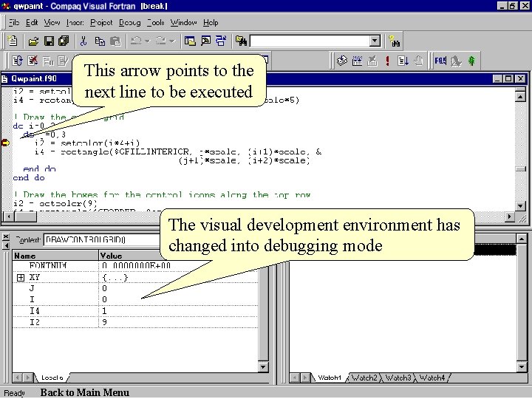
Task: Expand the XY variable tree node
Action: tap(21, 278)
